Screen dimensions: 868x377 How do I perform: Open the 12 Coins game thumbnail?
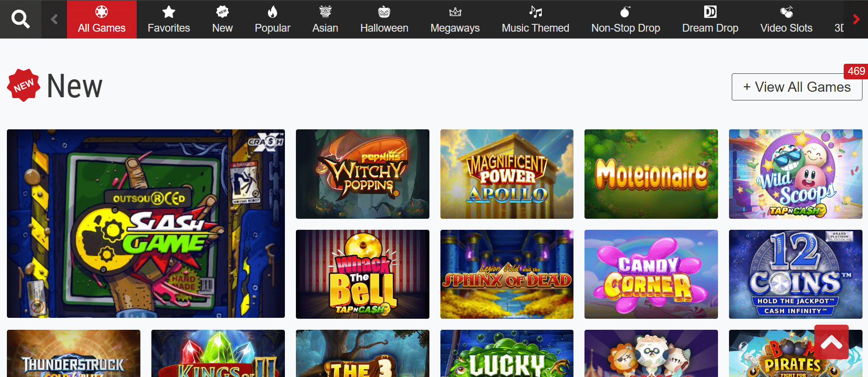(795, 274)
